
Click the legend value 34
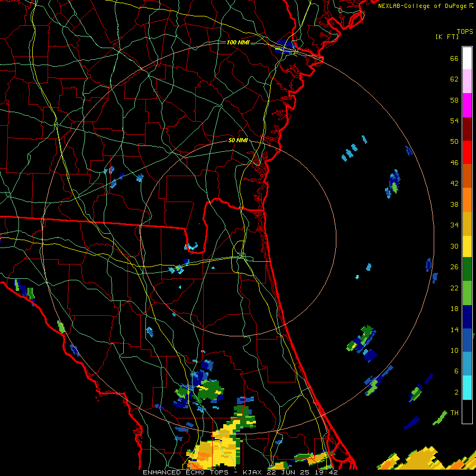454,225
